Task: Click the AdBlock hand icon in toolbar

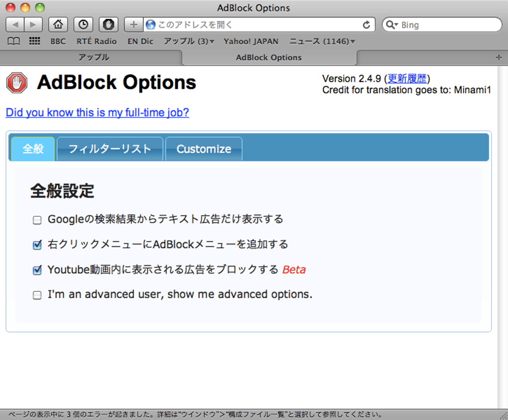Action: [x=109, y=24]
